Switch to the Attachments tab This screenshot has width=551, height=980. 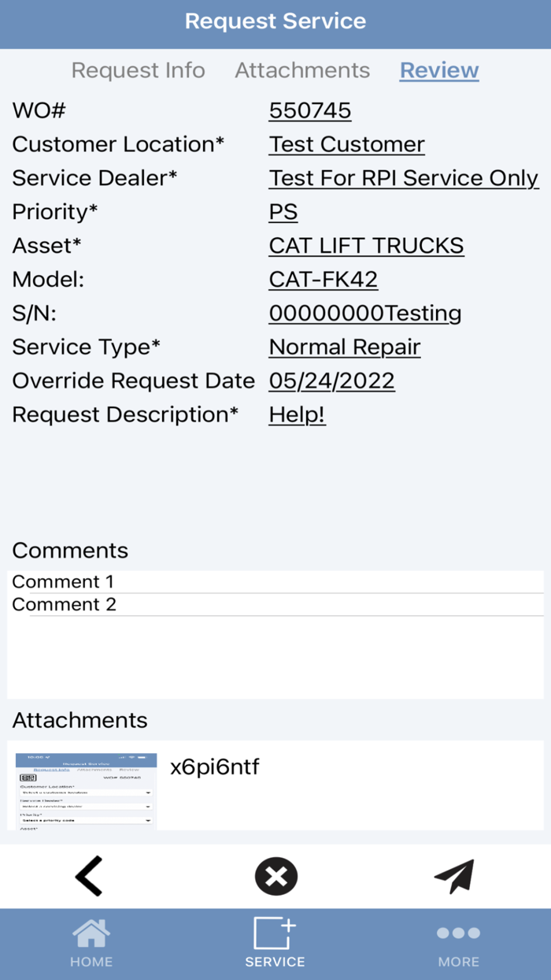pyautogui.click(x=302, y=70)
